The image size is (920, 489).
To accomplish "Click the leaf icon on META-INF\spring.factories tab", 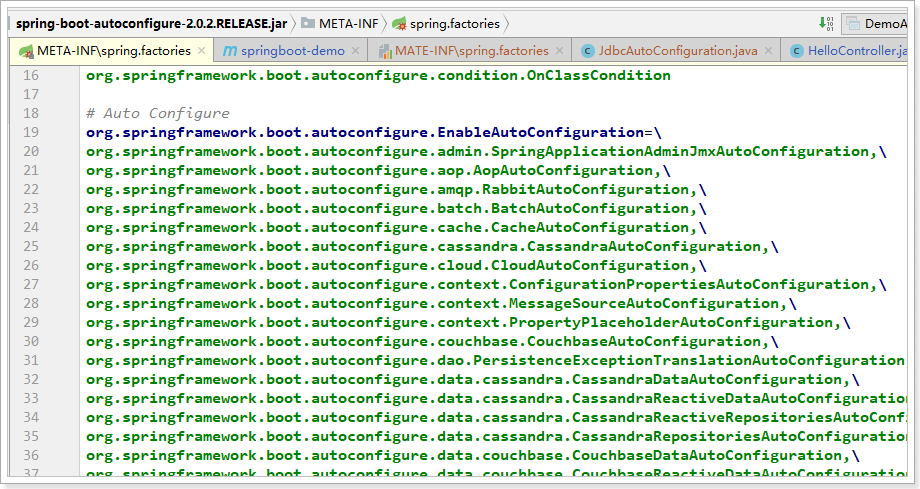I will (25, 51).
